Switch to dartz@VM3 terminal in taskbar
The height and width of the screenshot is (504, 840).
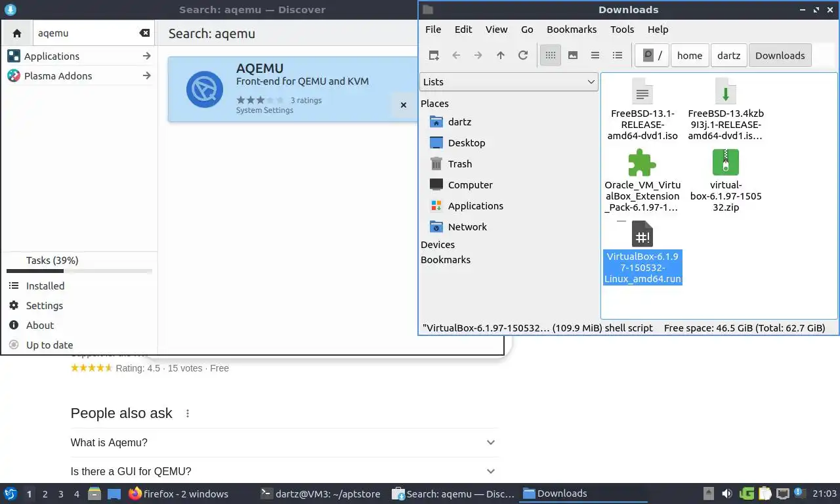pos(322,494)
